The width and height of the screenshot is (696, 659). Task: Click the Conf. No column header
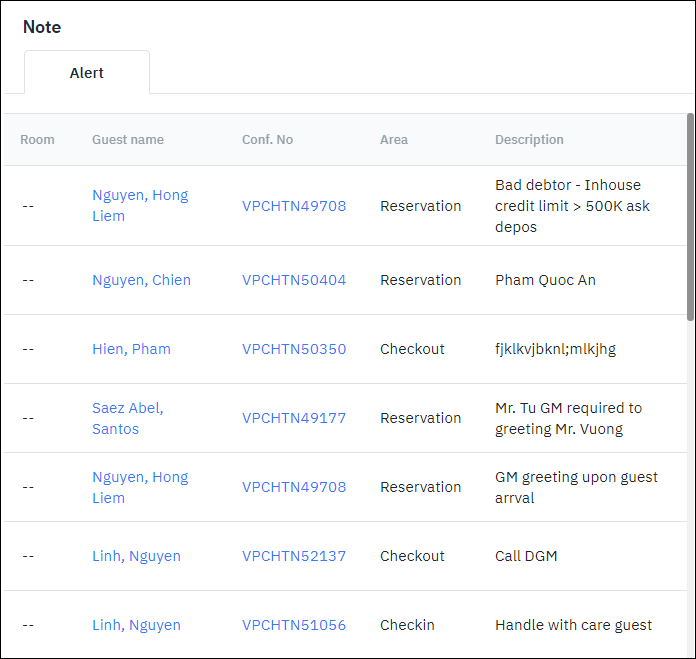pos(267,140)
